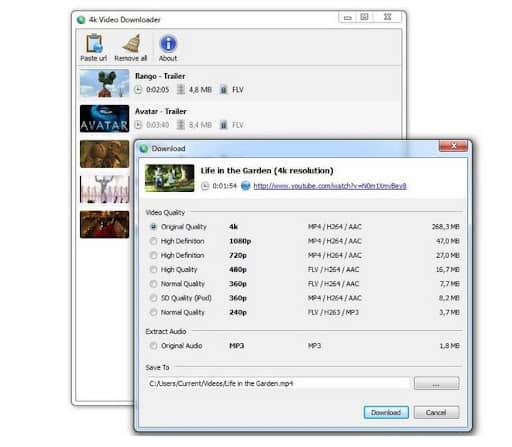
Task: Click the file size icon in Rango row
Action: coord(181,89)
